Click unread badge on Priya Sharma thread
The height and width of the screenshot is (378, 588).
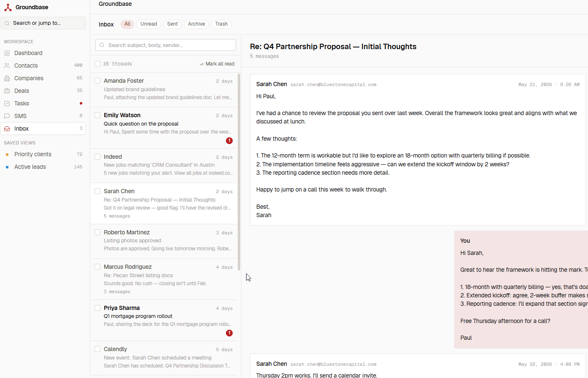click(229, 333)
